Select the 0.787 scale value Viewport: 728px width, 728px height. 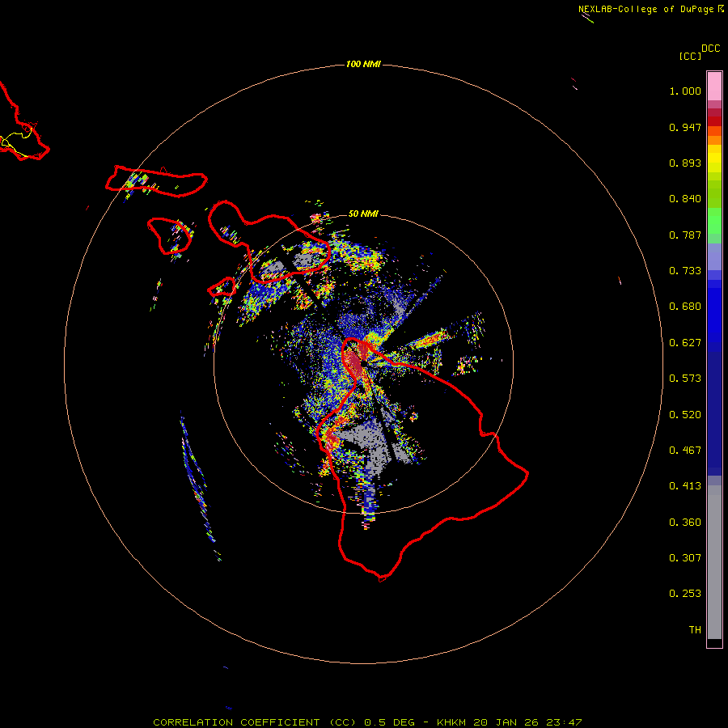pos(685,235)
